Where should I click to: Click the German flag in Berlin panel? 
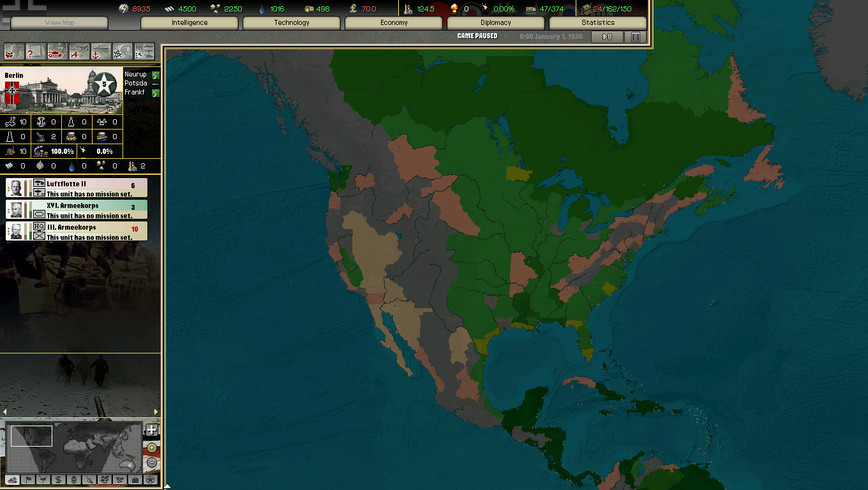[11, 93]
